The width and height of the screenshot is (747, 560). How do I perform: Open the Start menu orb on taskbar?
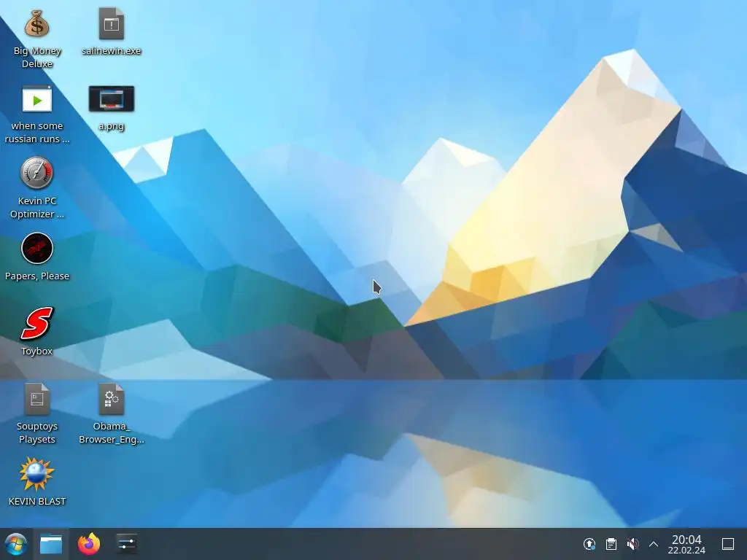(16, 544)
